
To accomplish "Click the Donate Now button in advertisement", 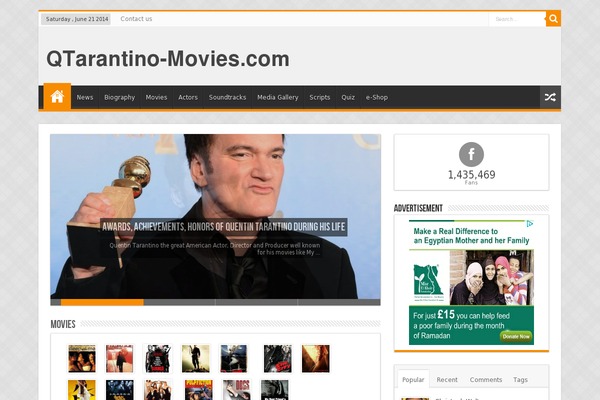I will (x=516, y=336).
